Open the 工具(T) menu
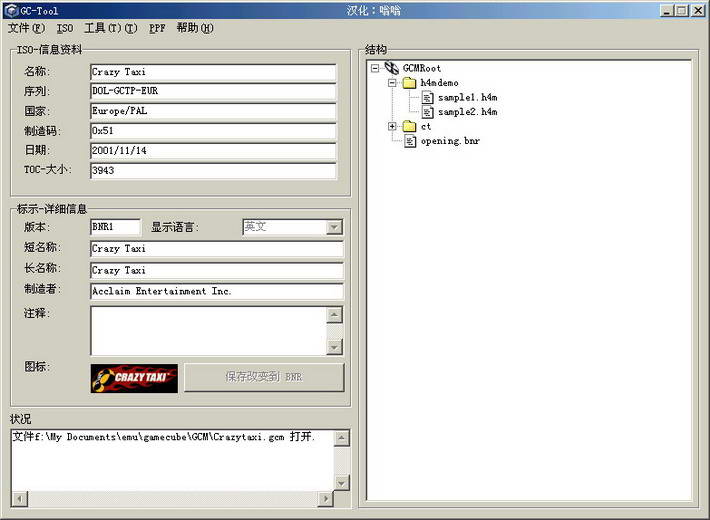 click(103, 28)
